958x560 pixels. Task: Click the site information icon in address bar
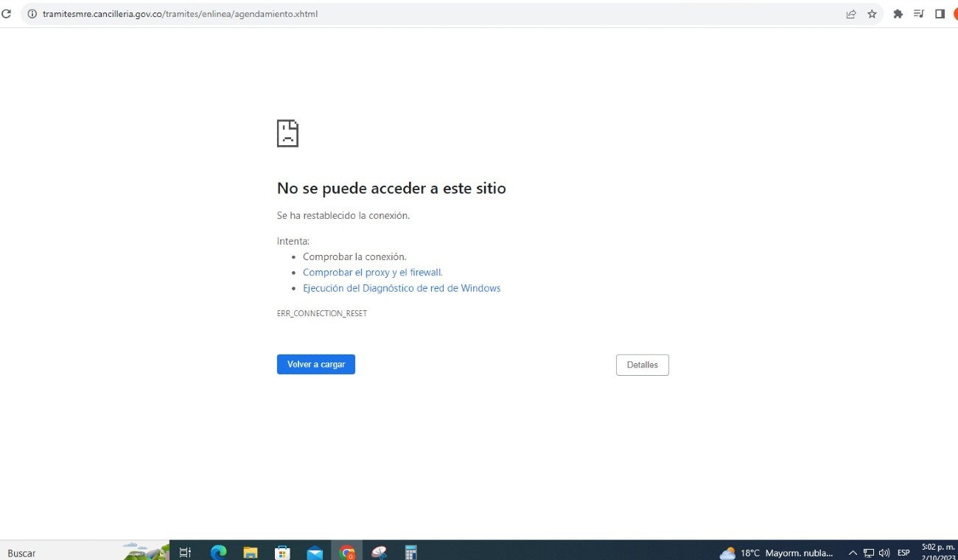32,13
